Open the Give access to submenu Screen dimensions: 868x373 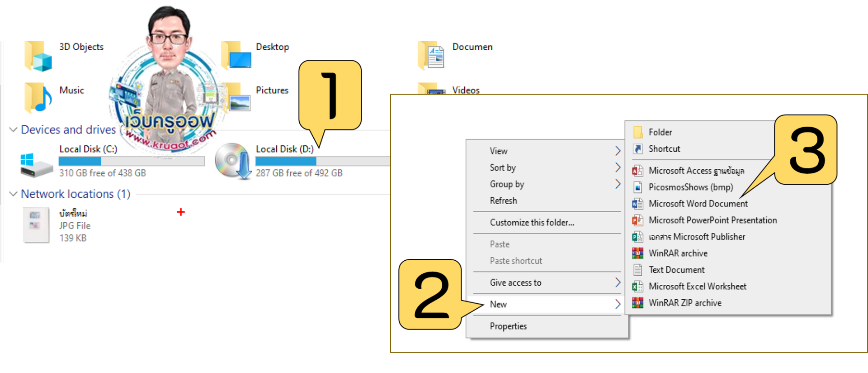515,282
